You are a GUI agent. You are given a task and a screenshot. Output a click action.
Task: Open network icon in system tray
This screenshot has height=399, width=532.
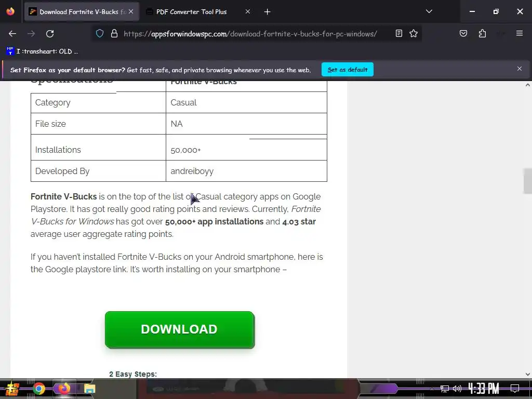444,389
